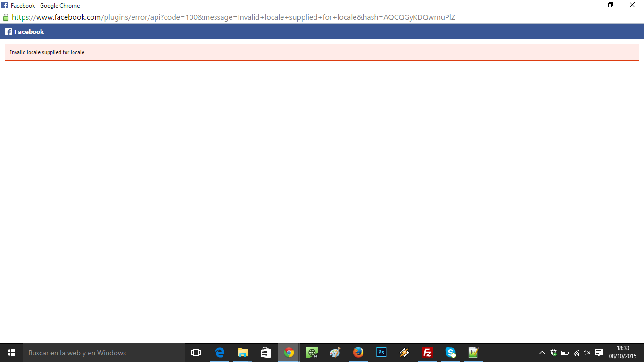Click the 'Invalid locale supplied for locale' error message
The width and height of the screenshot is (644, 362).
pos(47,52)
